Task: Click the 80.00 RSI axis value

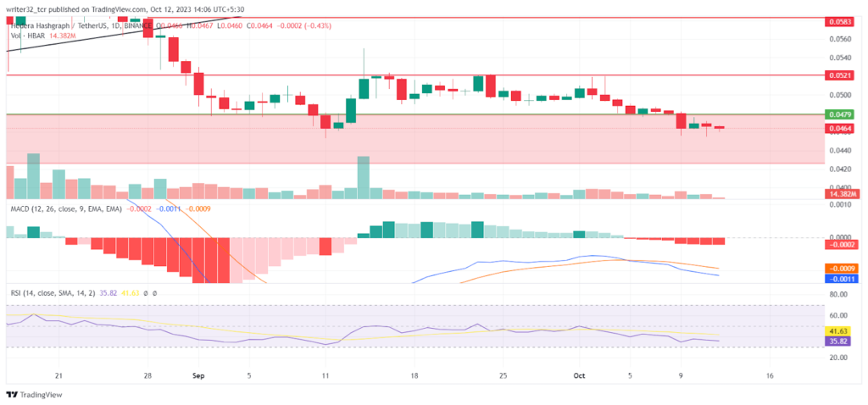Action: (839, 294)
